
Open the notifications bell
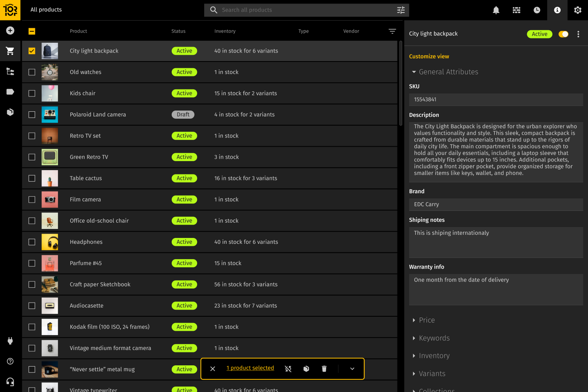tap(496, 10)
